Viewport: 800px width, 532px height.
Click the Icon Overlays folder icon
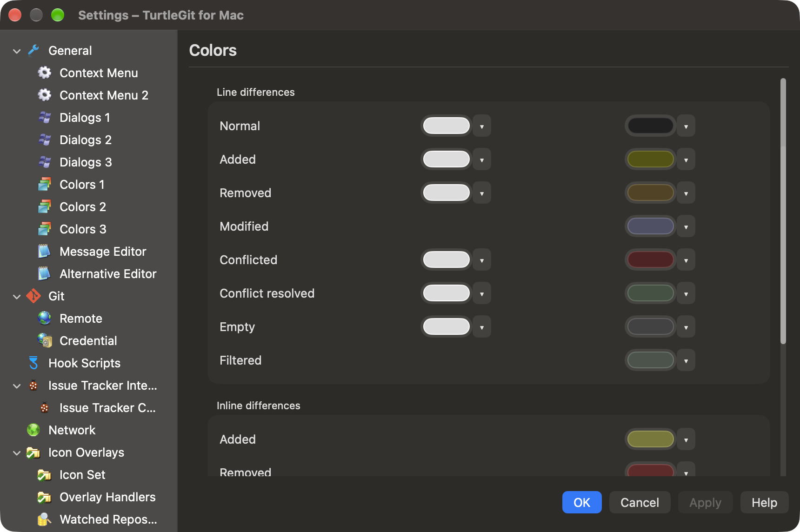pyautogui.click(x=33, y=452)
